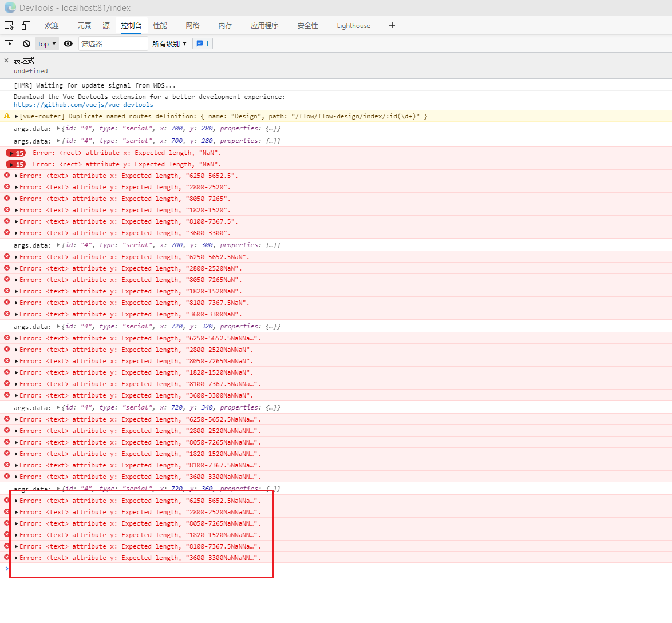The image size is (672, 623).
Task: Expand error with value "8100-7367.5NaN"
Action: coord(16,303)
